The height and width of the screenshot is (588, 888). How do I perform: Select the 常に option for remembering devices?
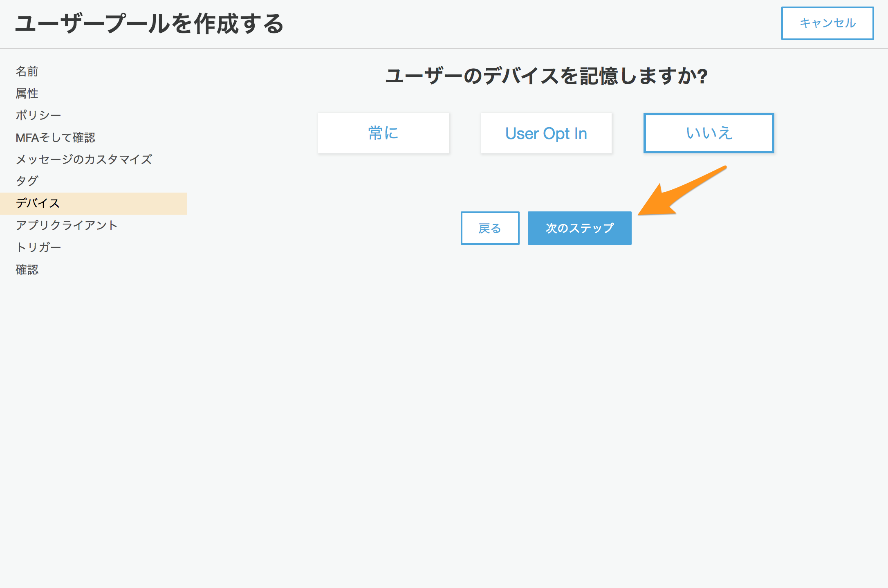pos(383,133)
